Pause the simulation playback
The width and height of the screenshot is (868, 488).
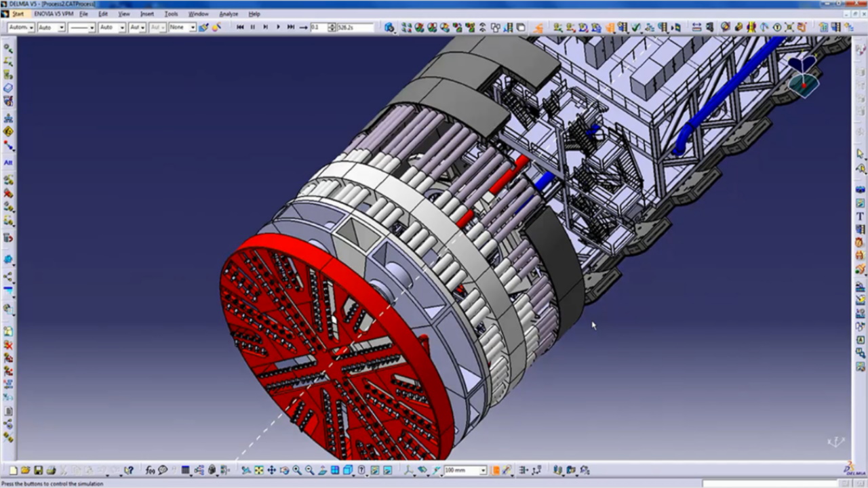point(252,27)
